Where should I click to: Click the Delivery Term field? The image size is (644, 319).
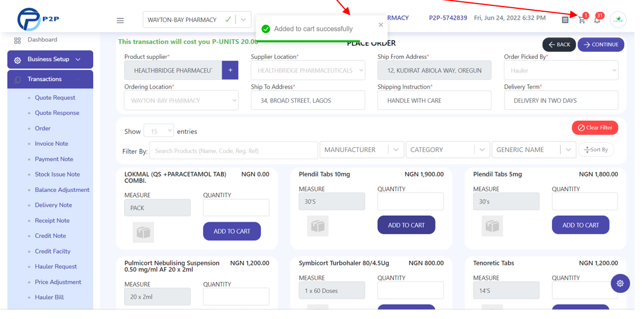(561, 100)
